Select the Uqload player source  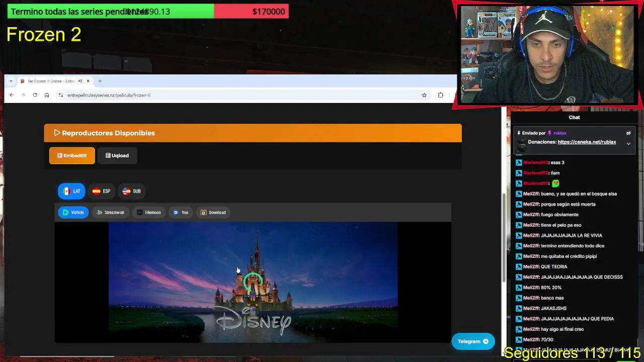117,156
